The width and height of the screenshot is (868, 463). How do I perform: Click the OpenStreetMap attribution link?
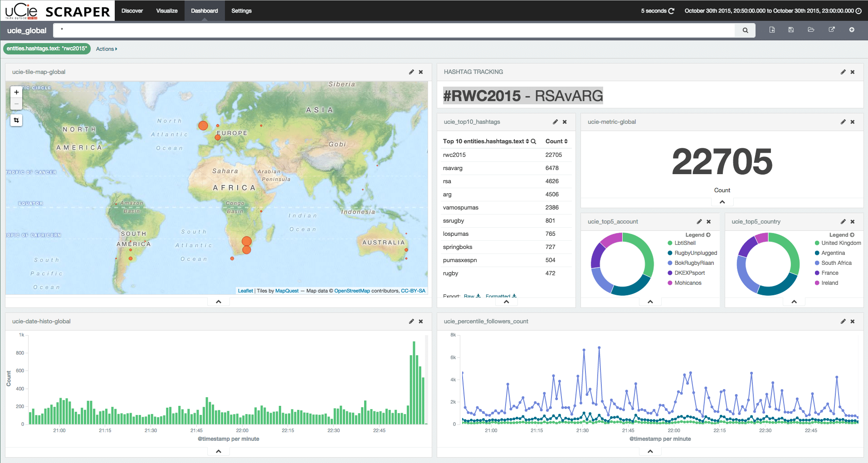[x=352, y=291]
